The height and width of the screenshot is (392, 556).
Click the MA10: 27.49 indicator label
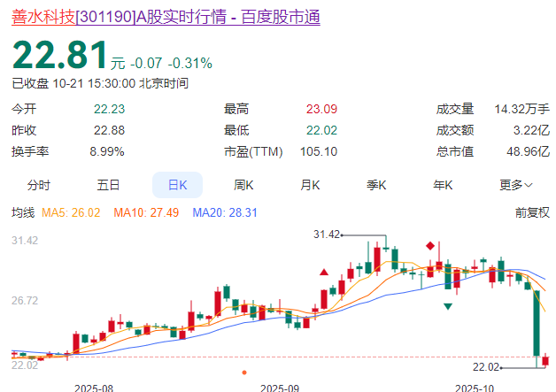(146, 212)
